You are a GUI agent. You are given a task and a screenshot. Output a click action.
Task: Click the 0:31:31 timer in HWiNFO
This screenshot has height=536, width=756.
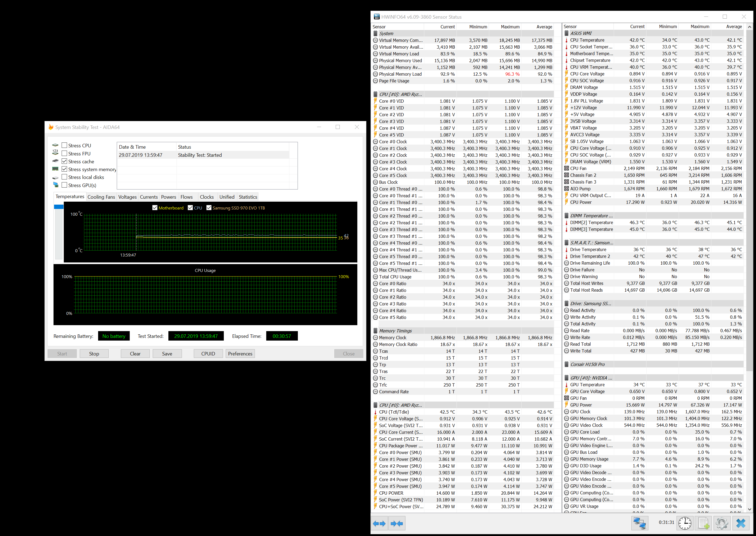tap(666, 522)
